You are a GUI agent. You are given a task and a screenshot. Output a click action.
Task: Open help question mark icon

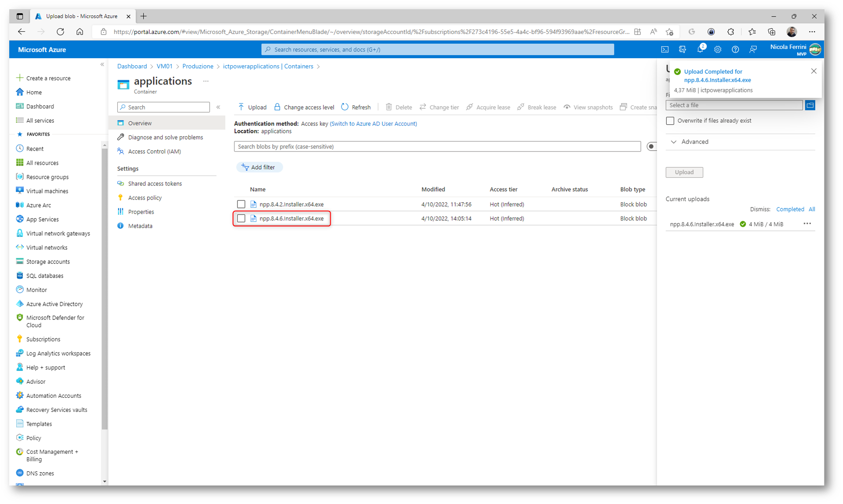(735, 50)
